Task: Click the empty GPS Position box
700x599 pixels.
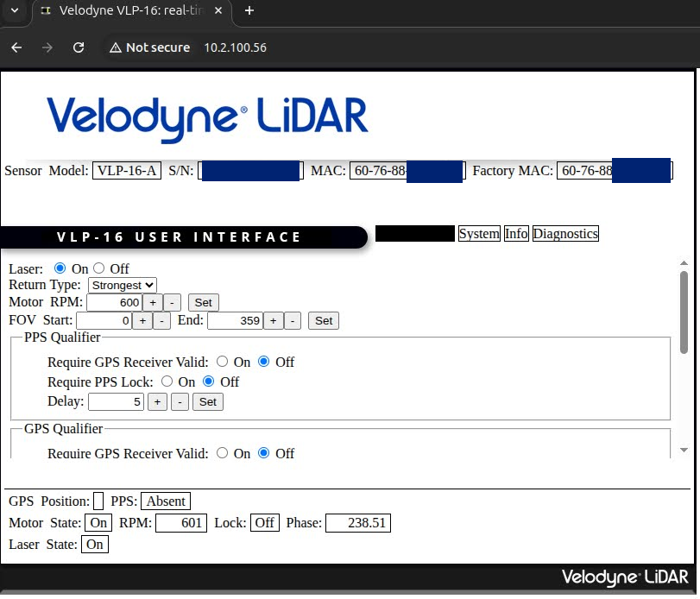Action: pos(98,501)
